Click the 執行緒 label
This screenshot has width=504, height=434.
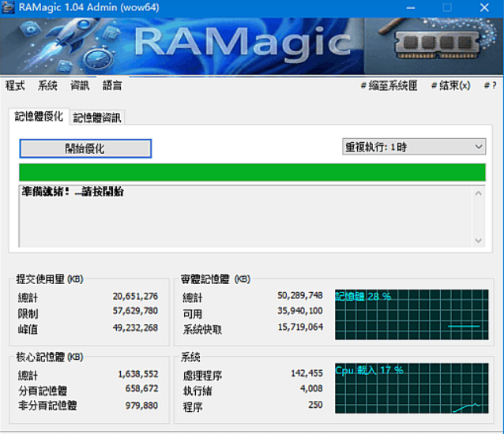tap(197, 391)
